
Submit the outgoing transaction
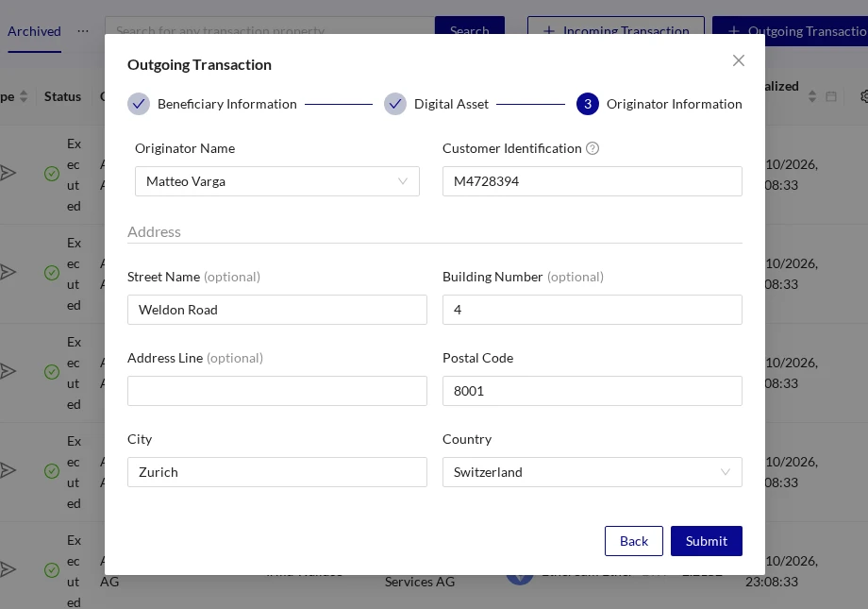pos(707,541)
